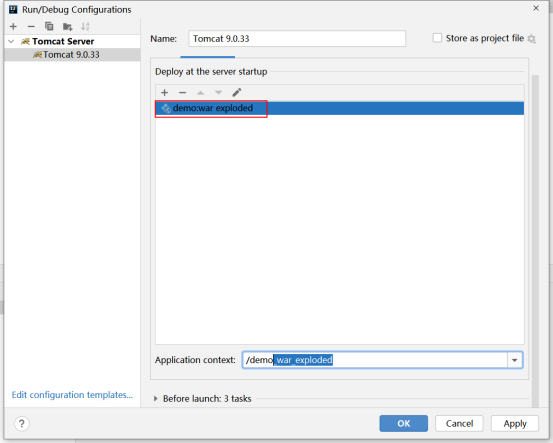Move artifact up in deploy list
The image size is (553, 443).
(x=200, y=93)
